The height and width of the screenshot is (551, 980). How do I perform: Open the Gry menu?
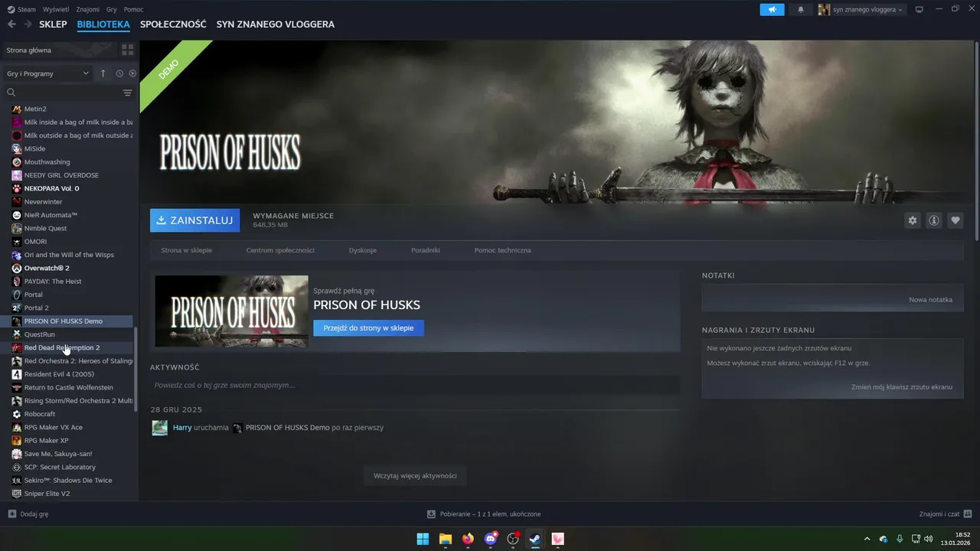point(112,9)
